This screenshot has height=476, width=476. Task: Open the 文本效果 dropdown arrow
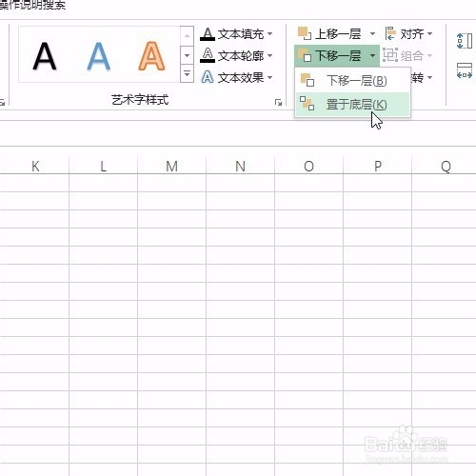269,77
